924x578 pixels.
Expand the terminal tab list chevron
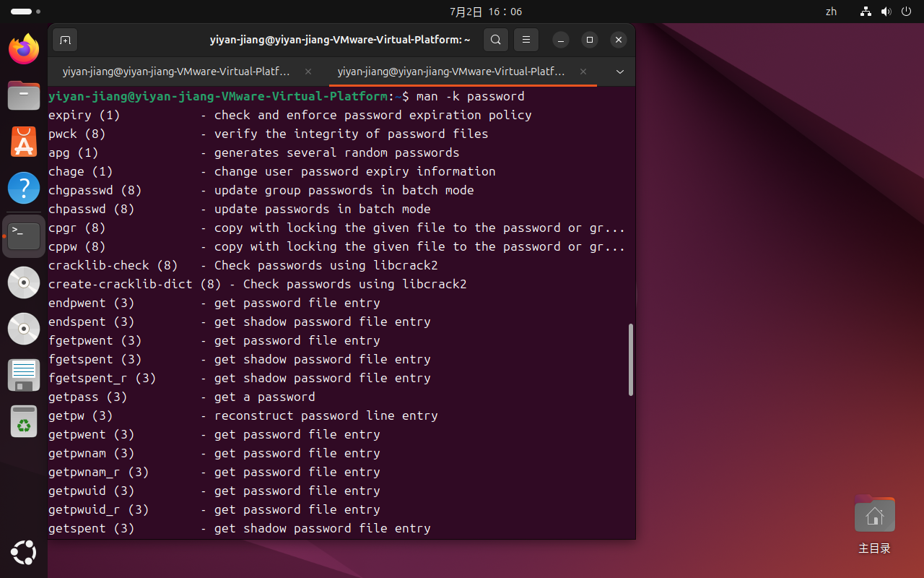tap(619, 72)
